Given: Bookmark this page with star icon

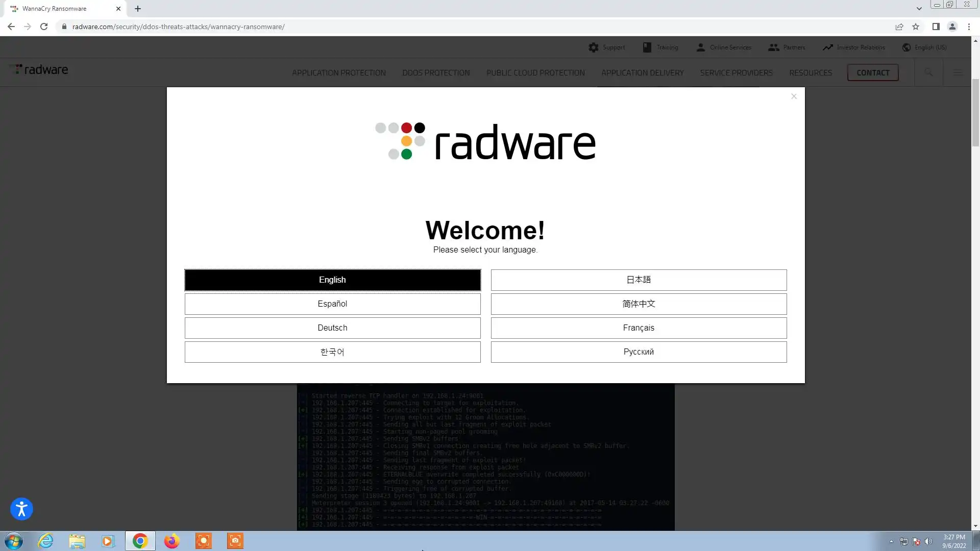Looking at the screenshot, I should click(916, 27).
